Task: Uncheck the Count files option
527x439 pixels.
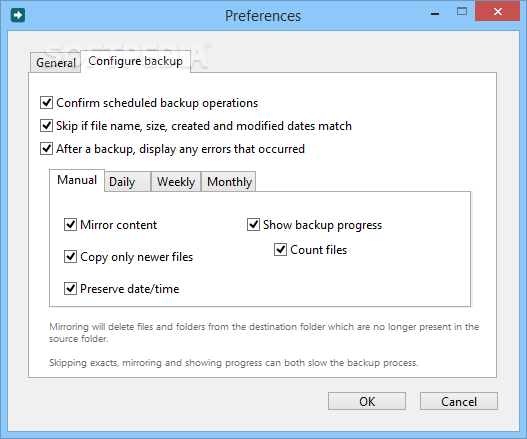Action: (x=280, y=249)
